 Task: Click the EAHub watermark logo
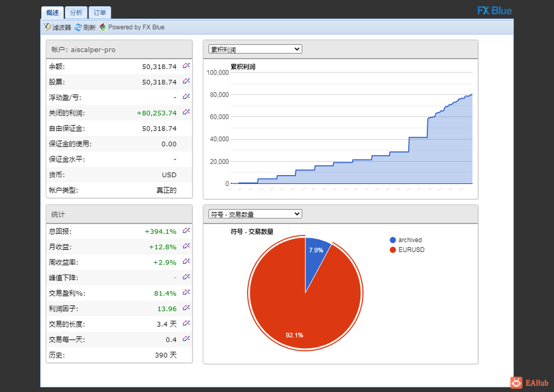point(529,383)
